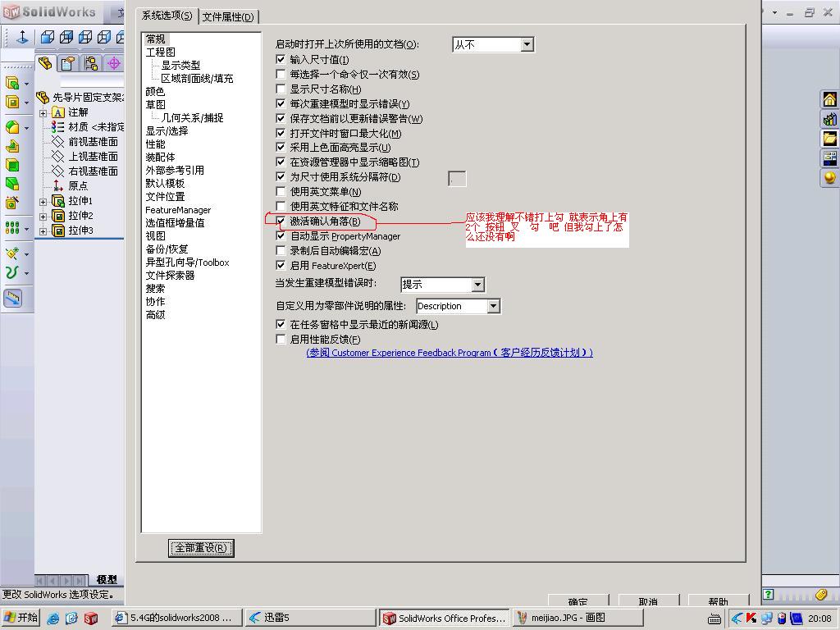The height and width of the screenshot is (630, 840).
Task: Click the view orientation axis icon
Action: tap(22, 37)
